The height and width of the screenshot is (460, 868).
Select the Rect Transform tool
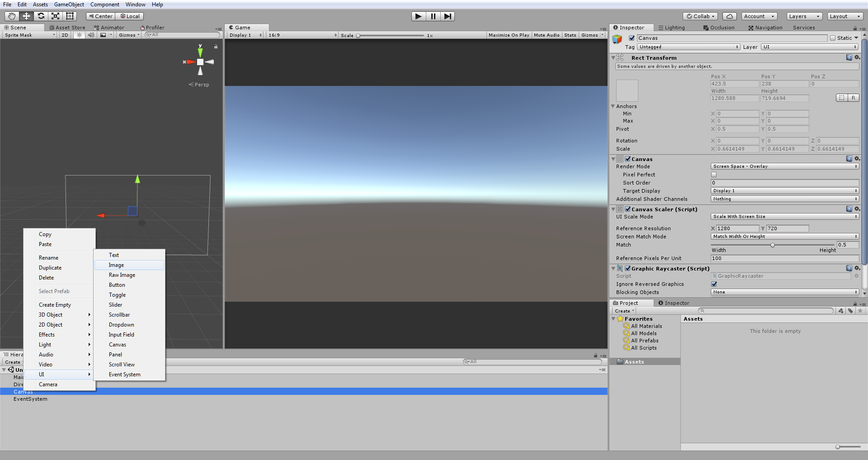coord(70,16)
